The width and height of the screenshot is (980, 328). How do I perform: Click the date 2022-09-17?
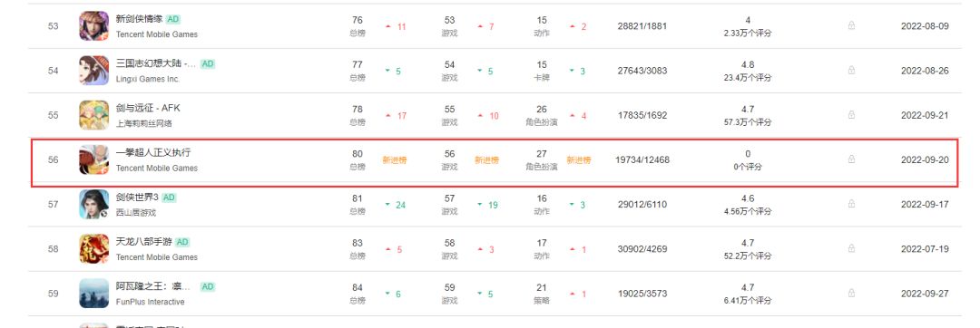click(925, 205)
